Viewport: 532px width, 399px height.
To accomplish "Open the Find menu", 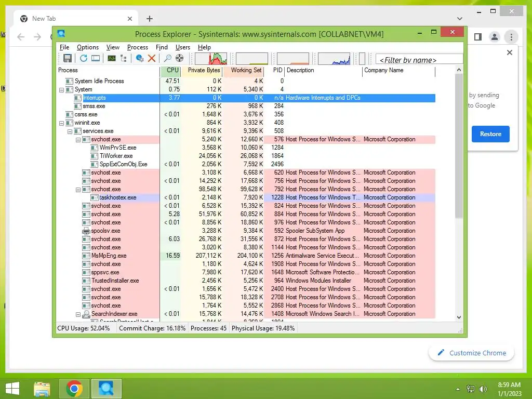I will pyautogui.click(x=162, y=47).
